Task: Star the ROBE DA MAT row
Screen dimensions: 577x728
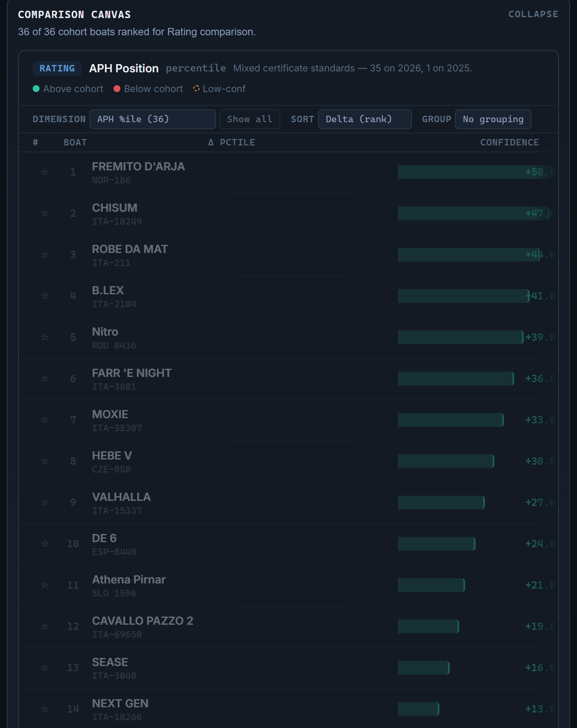Action: click(x=45, y=255)
